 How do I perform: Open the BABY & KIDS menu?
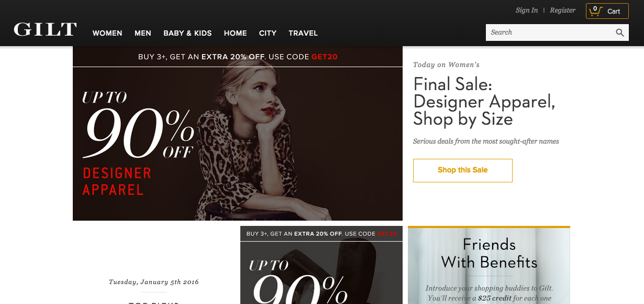point(187,33)
